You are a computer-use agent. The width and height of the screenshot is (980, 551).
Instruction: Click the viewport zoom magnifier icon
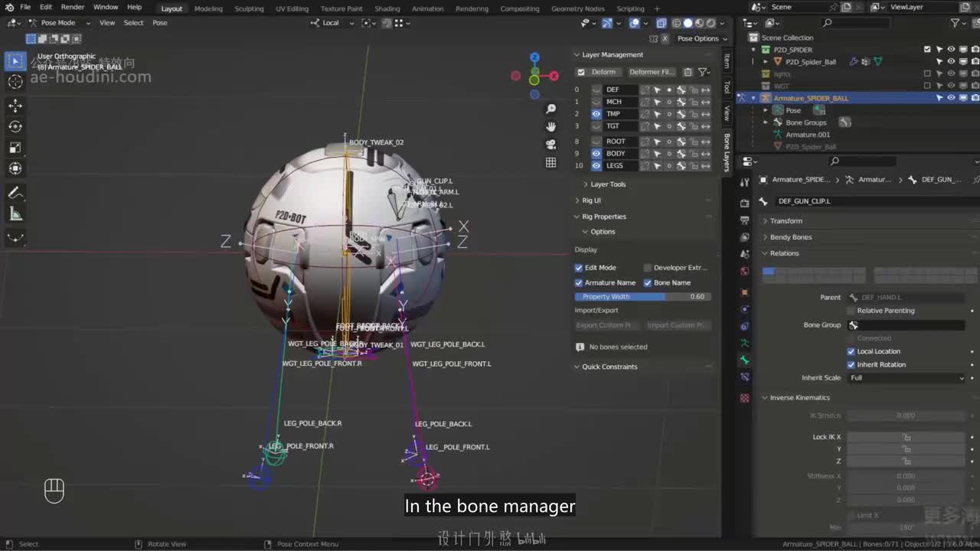550,109
